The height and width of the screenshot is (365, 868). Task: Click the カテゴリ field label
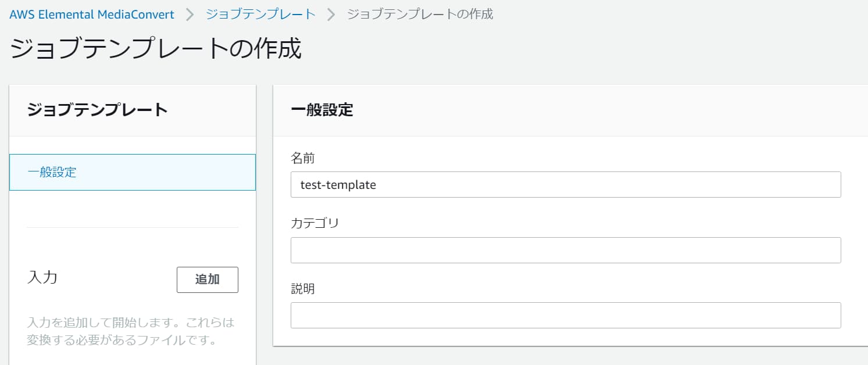pos(315,223)
